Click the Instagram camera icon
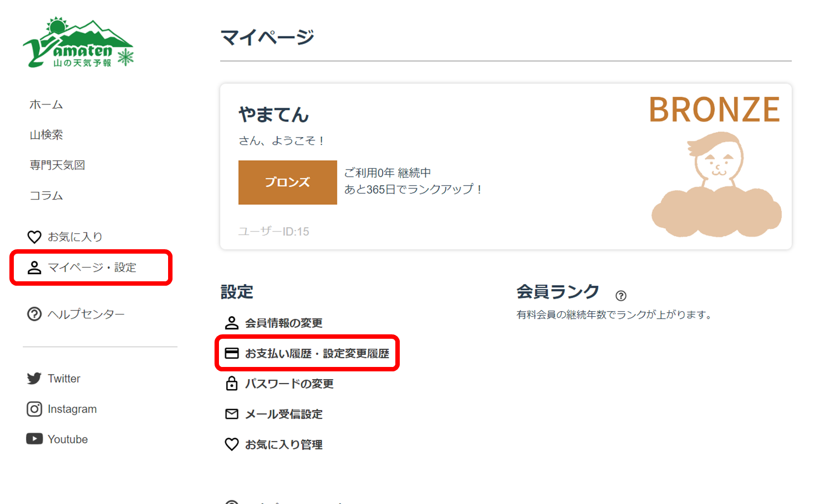Viewport: 836px width, 504px height. 34,409
